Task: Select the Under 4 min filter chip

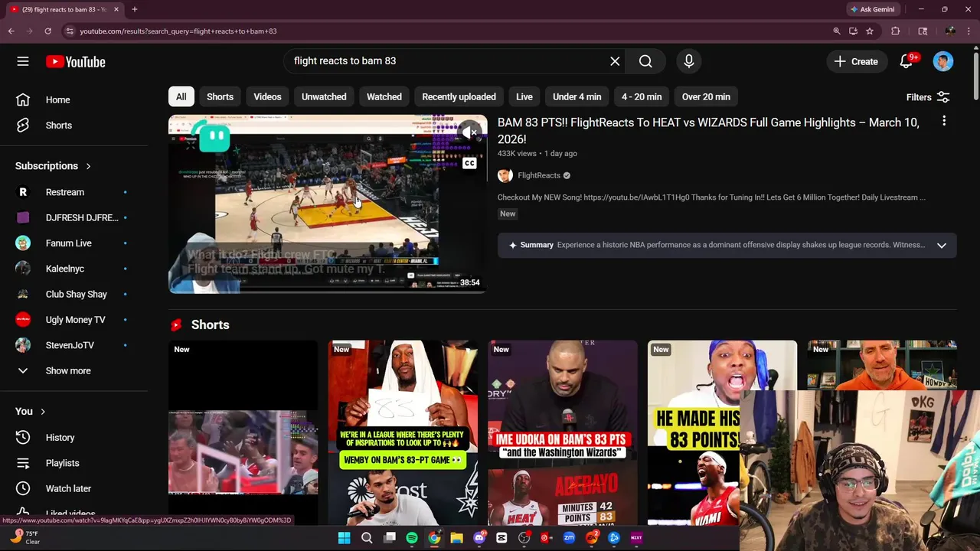Action: point(577,96)
